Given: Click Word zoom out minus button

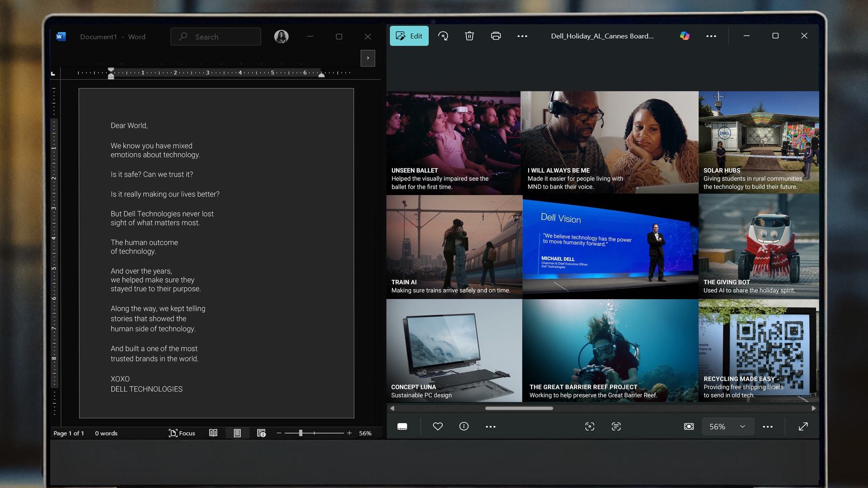Looking at the screenshot, I should tap(279, 433).
